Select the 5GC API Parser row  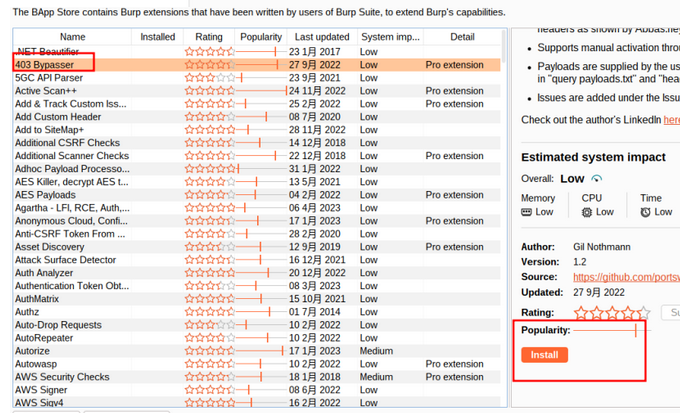coord(257,78)
